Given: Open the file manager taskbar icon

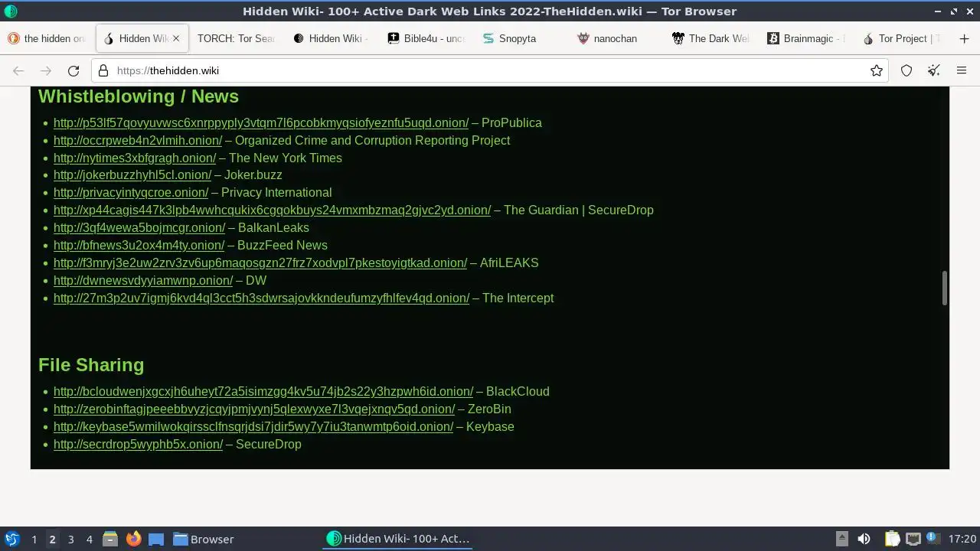Looking at the screenshot, I should 110,539.
